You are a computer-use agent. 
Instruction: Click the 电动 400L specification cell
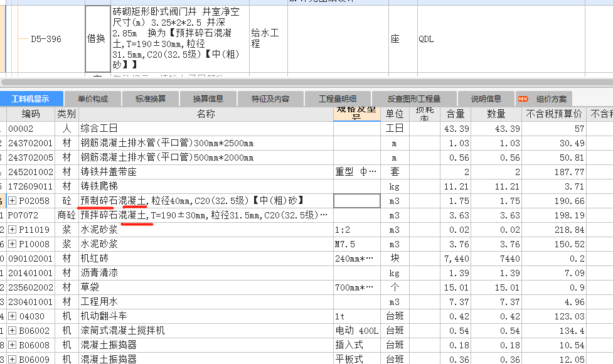(x=356, y=331)
